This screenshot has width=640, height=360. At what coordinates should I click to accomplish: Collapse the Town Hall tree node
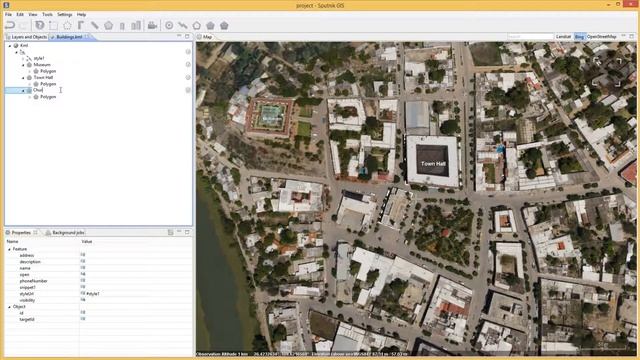tap(23, 78)
